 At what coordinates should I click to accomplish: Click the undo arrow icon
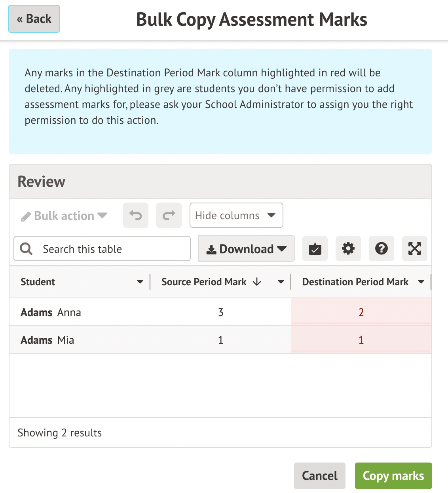(x=136, y=216)
